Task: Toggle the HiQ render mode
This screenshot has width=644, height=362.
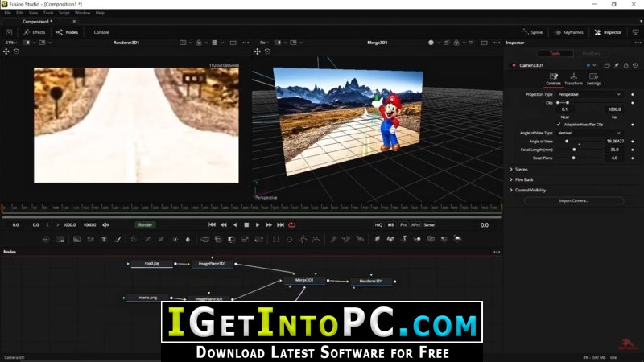Action: [x=378, y=225]
